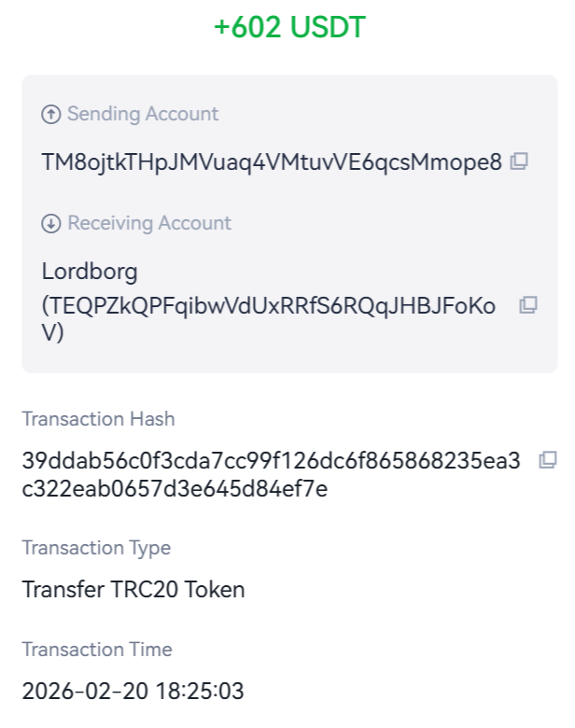The width and height of the screenshot is (575, 728).
Task: Click the hash line starting with c322eab
Action: coord(175,488)
